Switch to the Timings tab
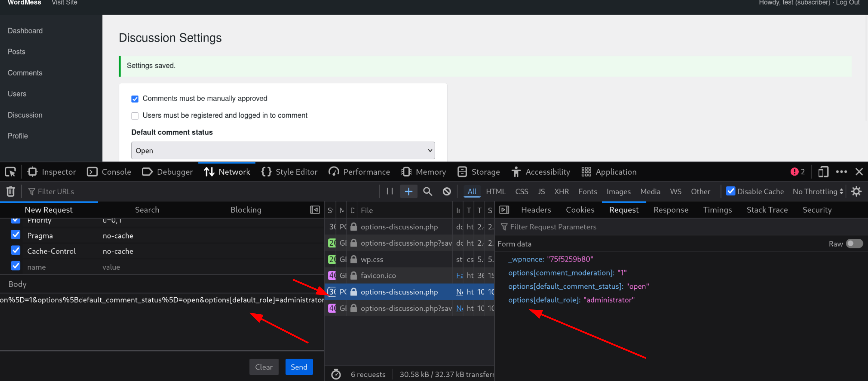 tap(717, 210)
